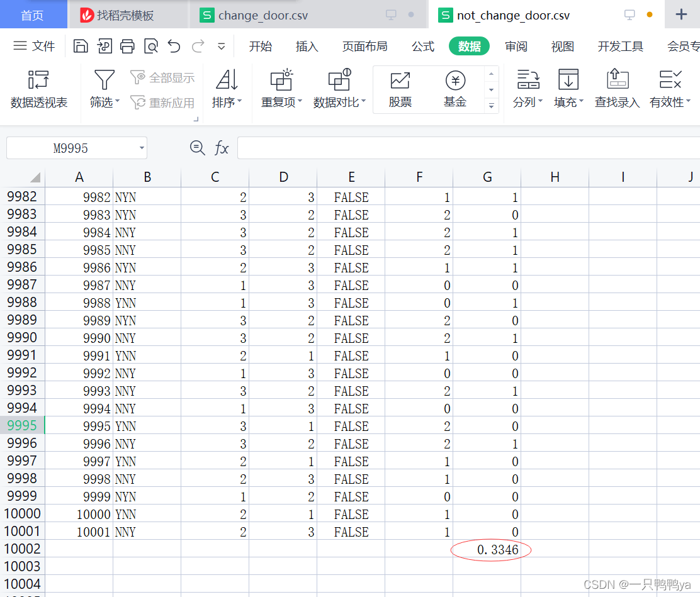Expand the 填充 dropdown arrow
Screen dimensions: 700x597
coord(581,102)
